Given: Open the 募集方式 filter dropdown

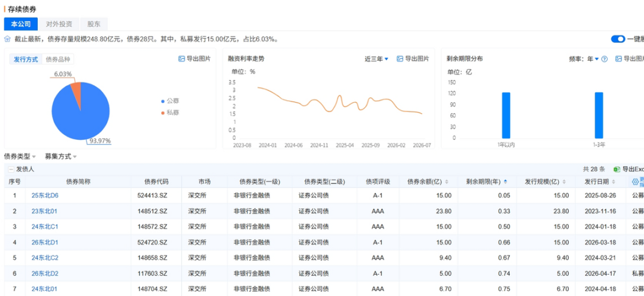Looking at the screenshot, I should 61,157.
